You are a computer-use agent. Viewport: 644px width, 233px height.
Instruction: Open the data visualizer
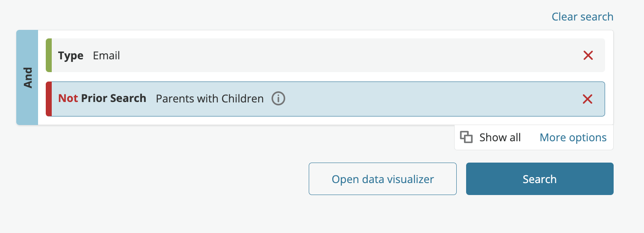pos(383,179)
